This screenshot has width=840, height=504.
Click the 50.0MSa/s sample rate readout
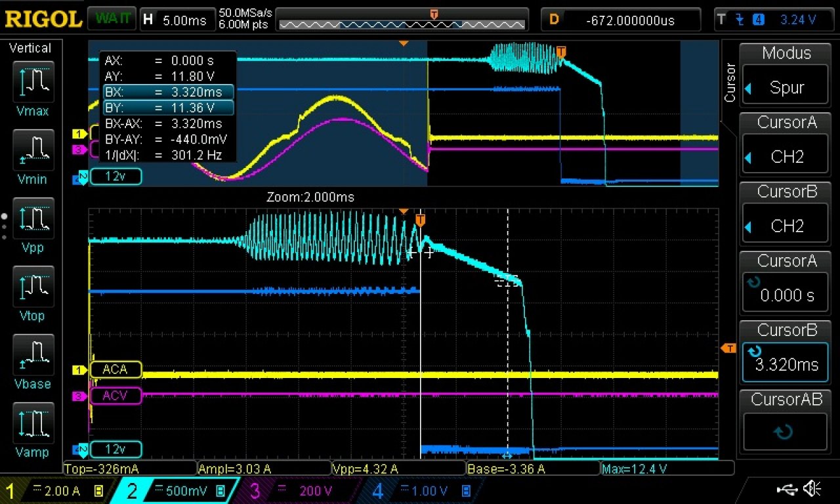[245, 13]
